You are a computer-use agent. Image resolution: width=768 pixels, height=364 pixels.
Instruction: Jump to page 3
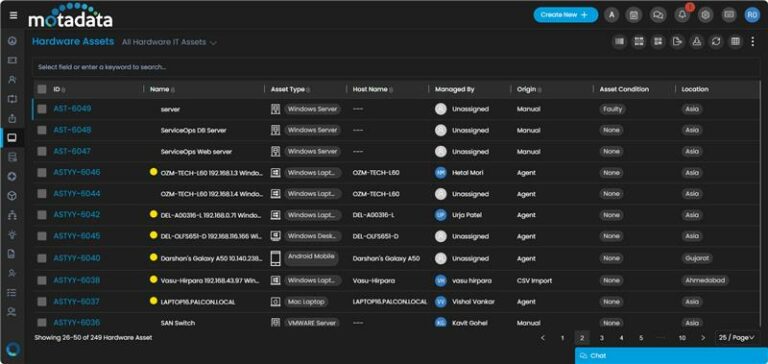click(x=601, y=338)
